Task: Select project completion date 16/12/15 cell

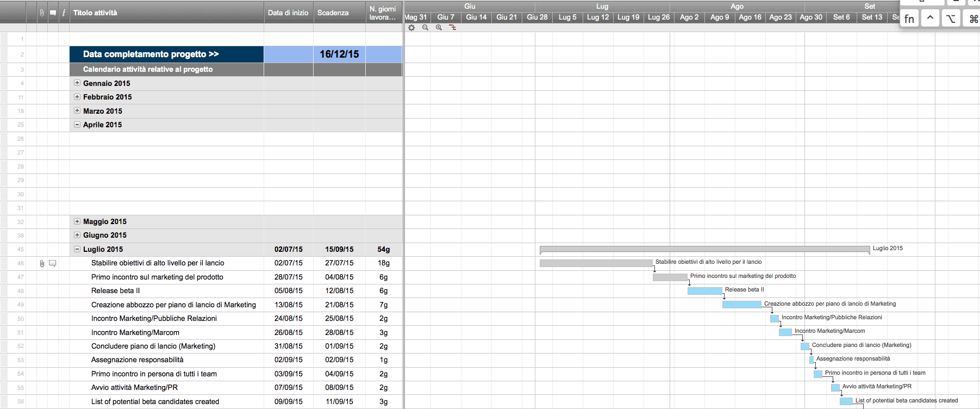Action: 339,54
